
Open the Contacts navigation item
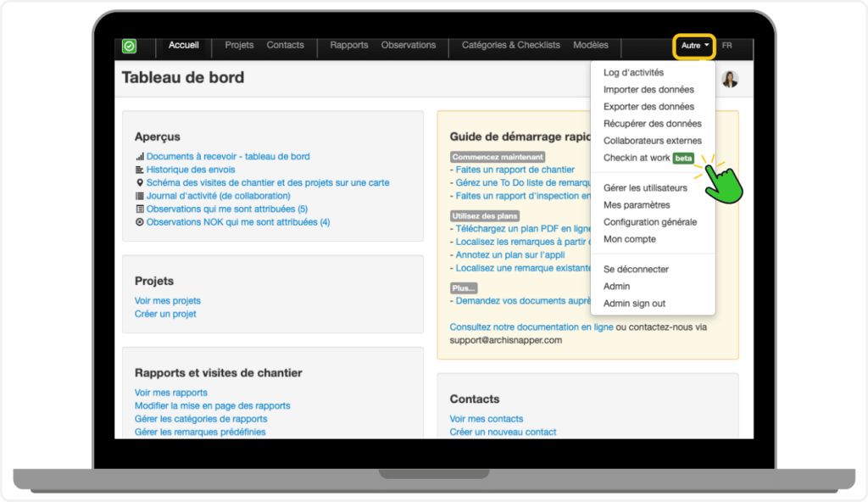point(285,45)
